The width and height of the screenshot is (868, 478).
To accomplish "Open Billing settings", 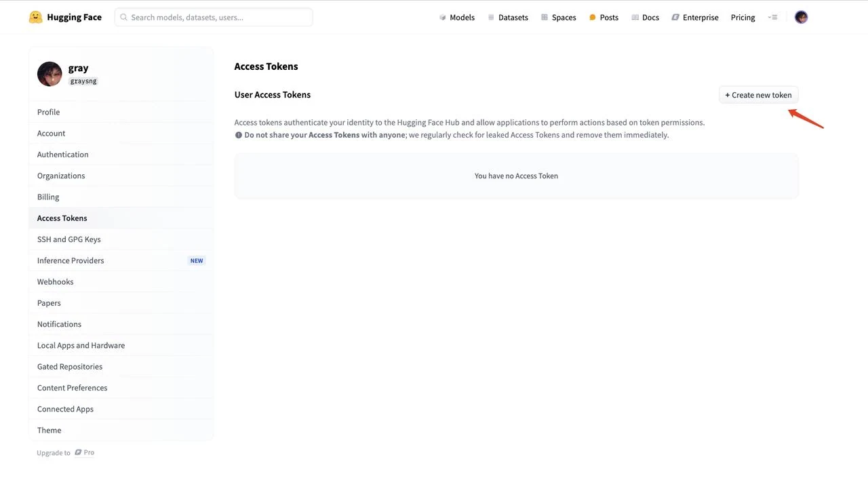I will coord(121,197).
